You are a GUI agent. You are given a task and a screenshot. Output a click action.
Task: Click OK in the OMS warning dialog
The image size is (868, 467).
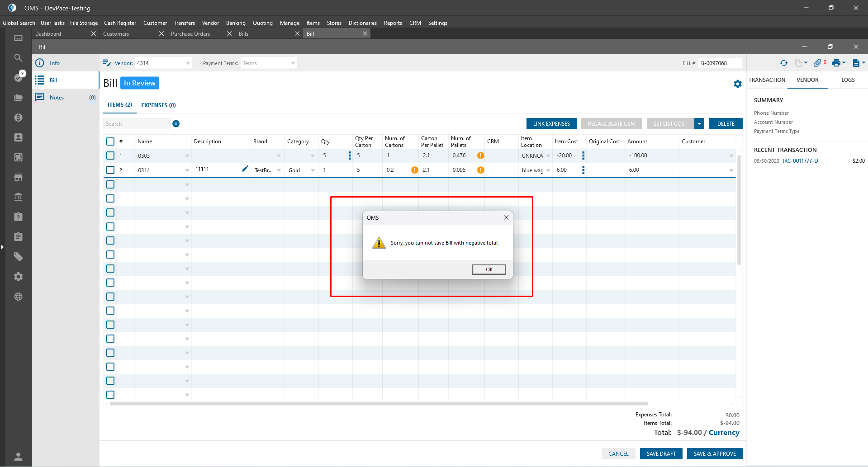pos(489,269)
